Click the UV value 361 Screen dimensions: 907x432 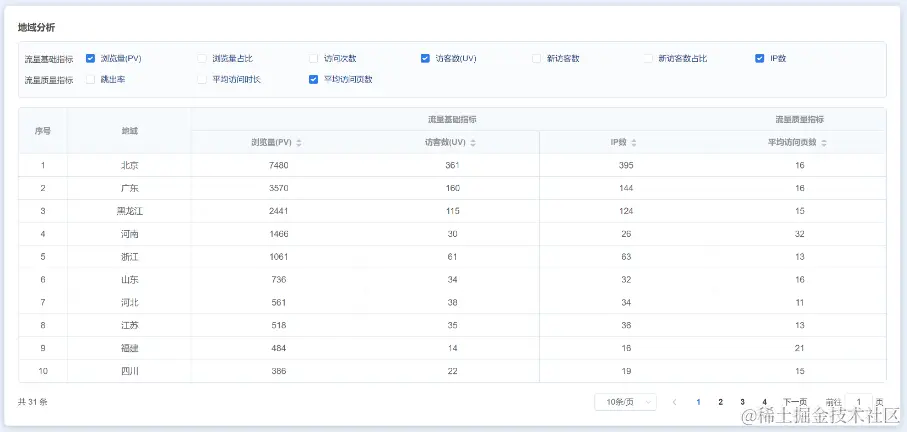452,165
